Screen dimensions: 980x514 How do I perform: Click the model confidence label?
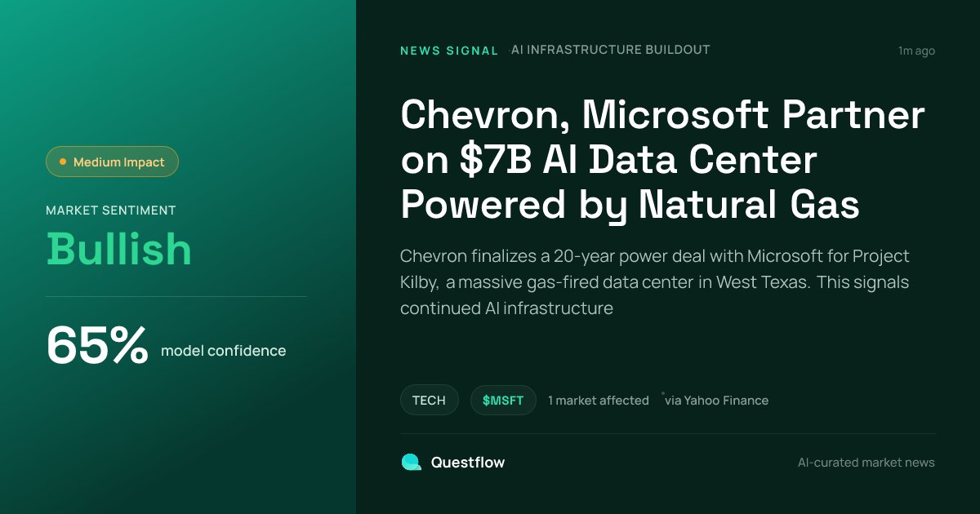coord(224,351)
